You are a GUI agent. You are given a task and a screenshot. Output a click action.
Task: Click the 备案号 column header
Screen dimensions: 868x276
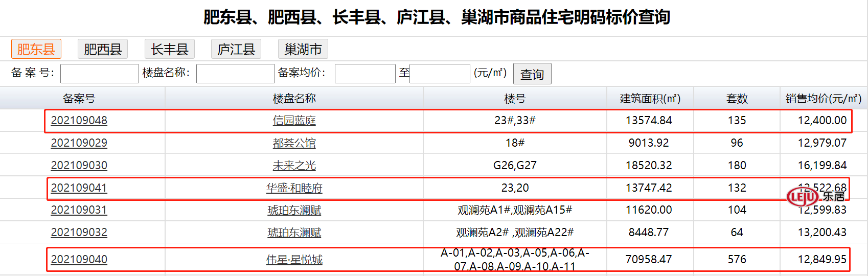[x=79, y=99]
